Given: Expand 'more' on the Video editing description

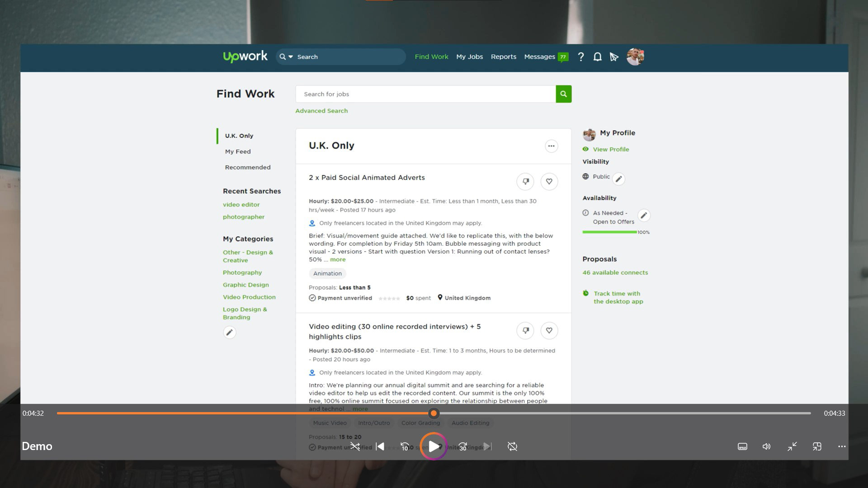Looking at the screenshot, I should tap(360, 409).
